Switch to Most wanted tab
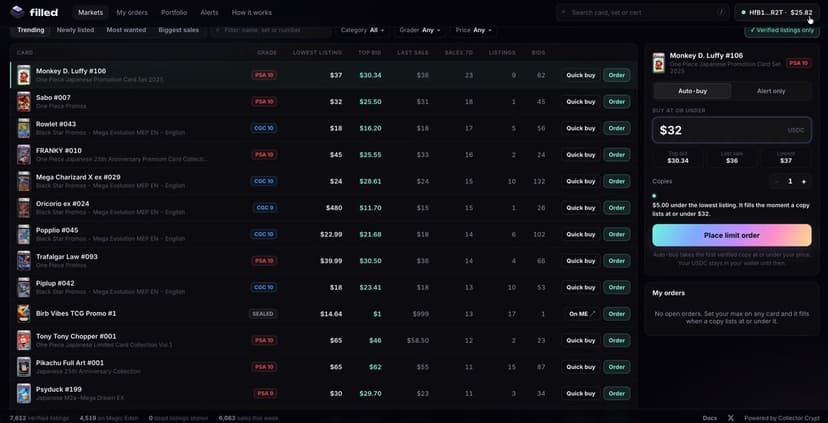 point(126,30)
